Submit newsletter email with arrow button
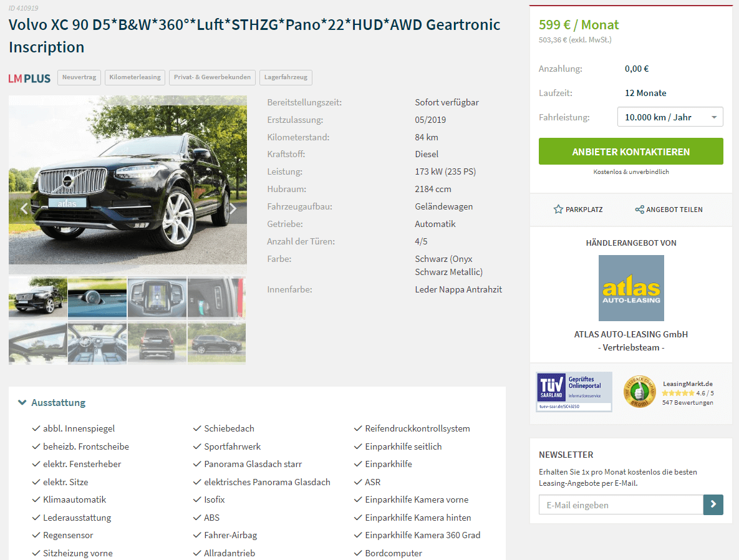 [713, 505]
